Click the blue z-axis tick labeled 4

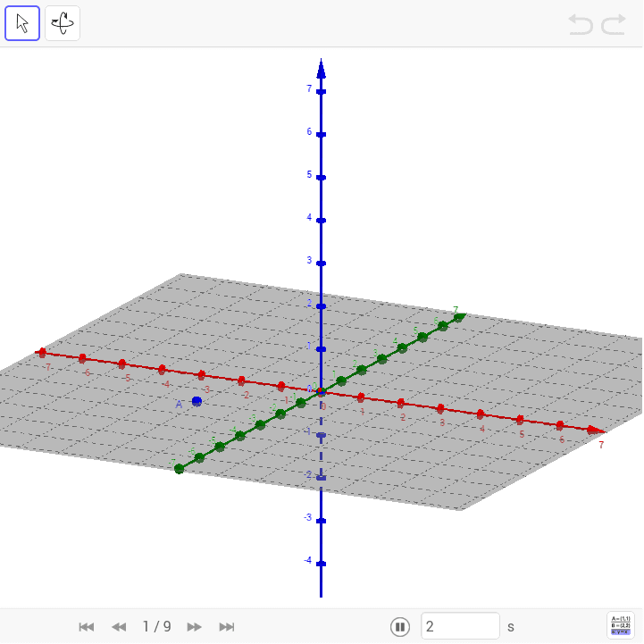click(x=322, y=221)
